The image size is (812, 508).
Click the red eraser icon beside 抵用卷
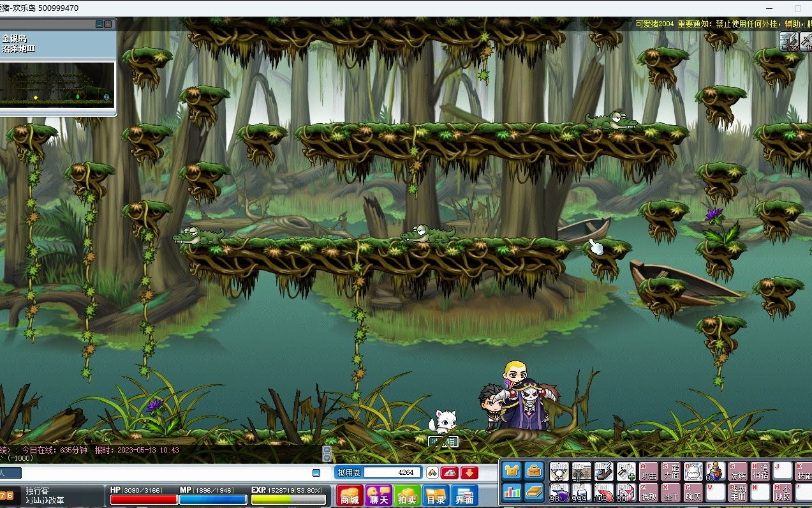pos(451,473)
